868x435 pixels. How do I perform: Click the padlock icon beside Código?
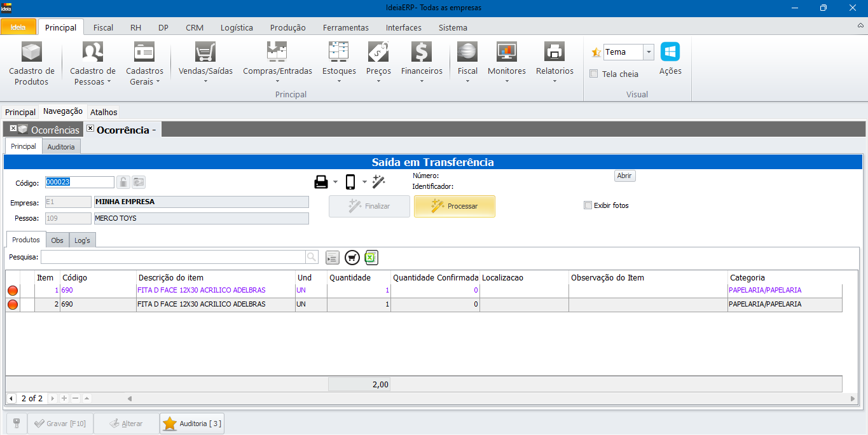tap(123, 183)
